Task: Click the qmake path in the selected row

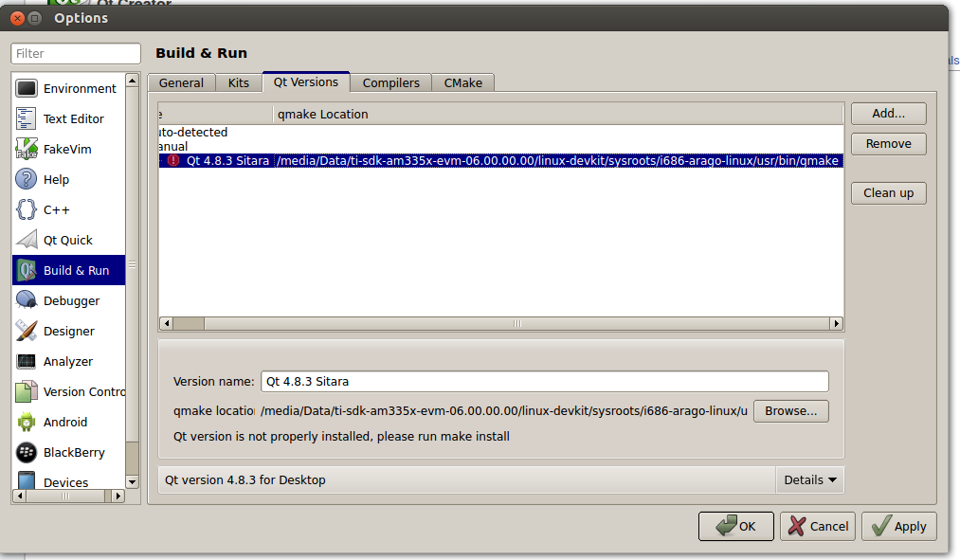Action: pyautogui.click(x=558, y=160)
